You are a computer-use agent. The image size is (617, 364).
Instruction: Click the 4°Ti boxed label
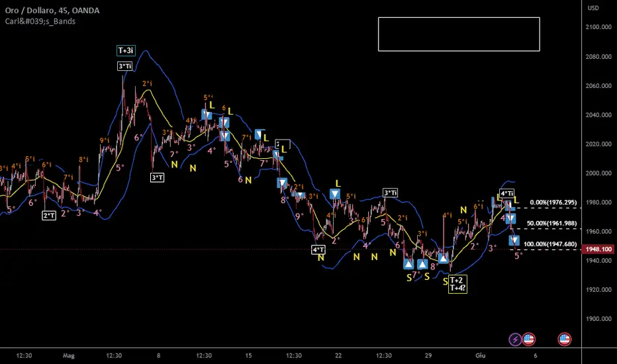point(507,193)
